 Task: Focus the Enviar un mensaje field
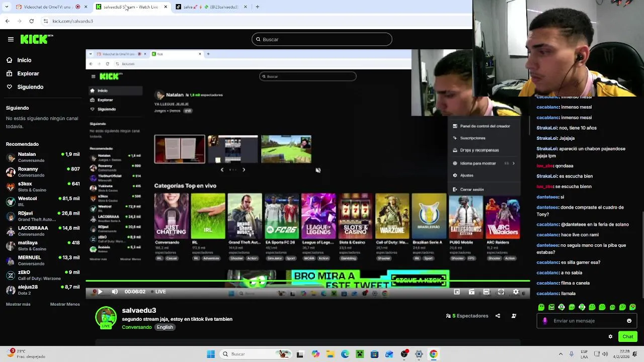click(x=587, y=321)
